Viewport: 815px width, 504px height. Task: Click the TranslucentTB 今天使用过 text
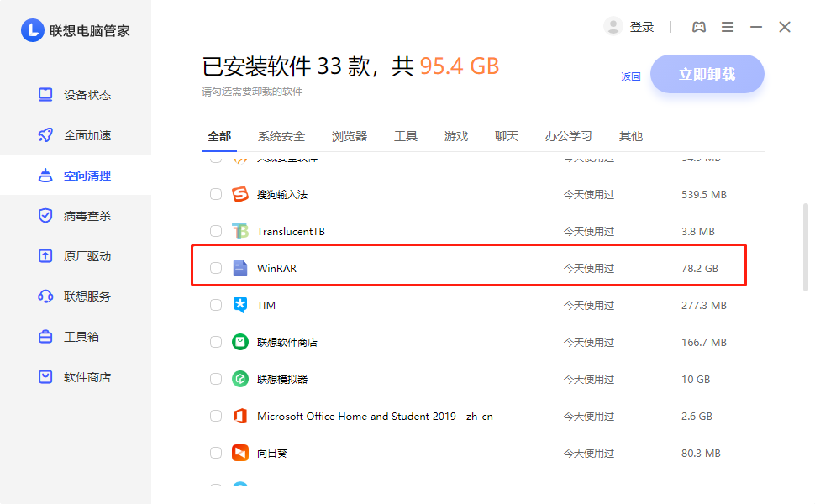589,231
